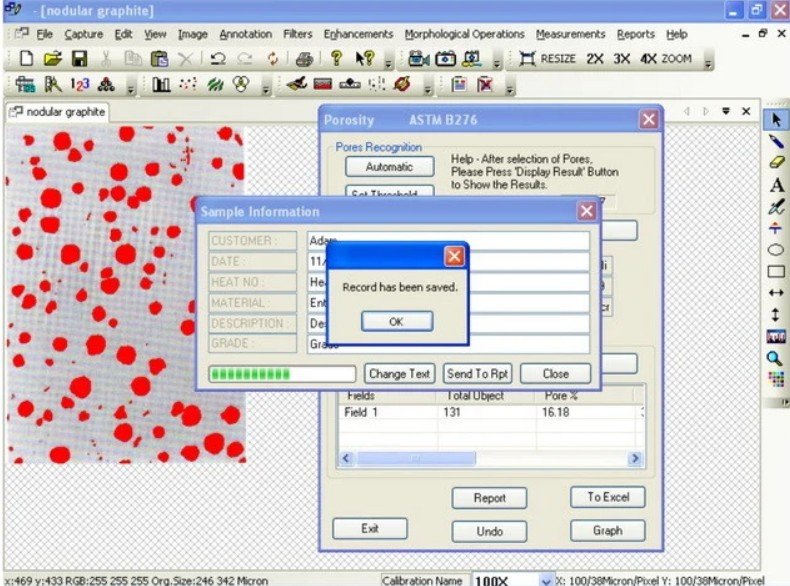
Task: Click the tab list dropdown arrow
Action: pos(726,111)
